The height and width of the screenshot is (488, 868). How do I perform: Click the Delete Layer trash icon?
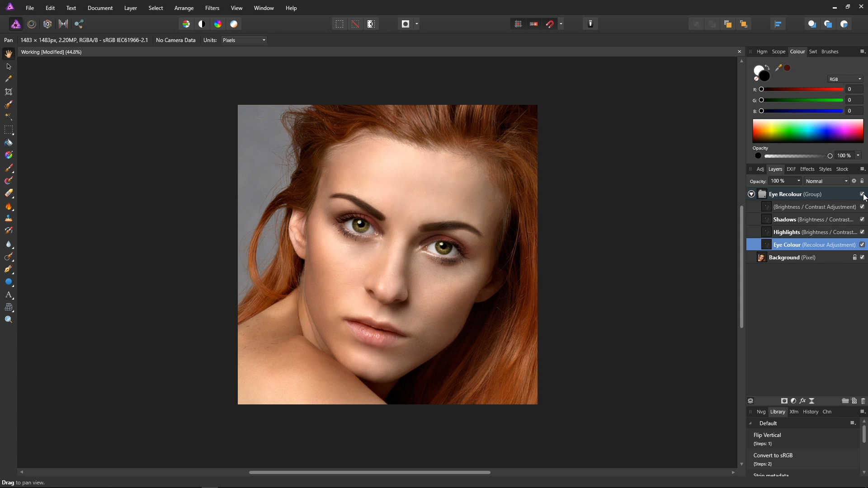coord(863,401)
